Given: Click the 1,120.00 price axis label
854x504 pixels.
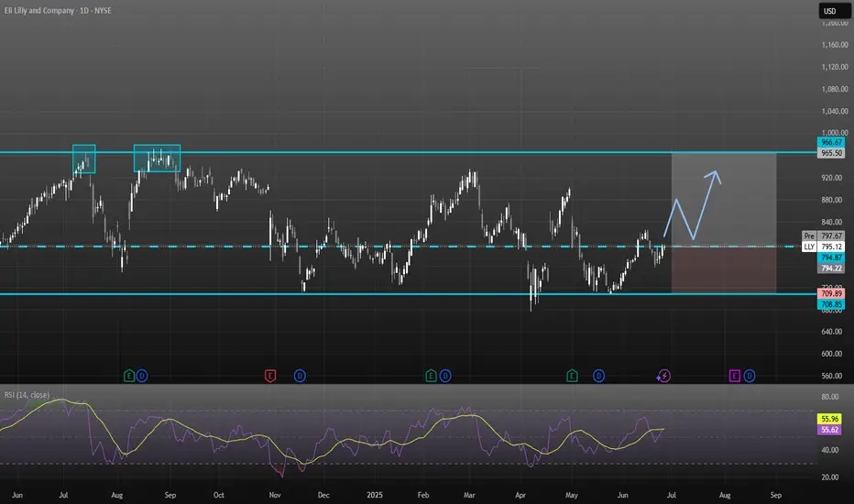Looking at the screenshot, I should coord(835,67).
